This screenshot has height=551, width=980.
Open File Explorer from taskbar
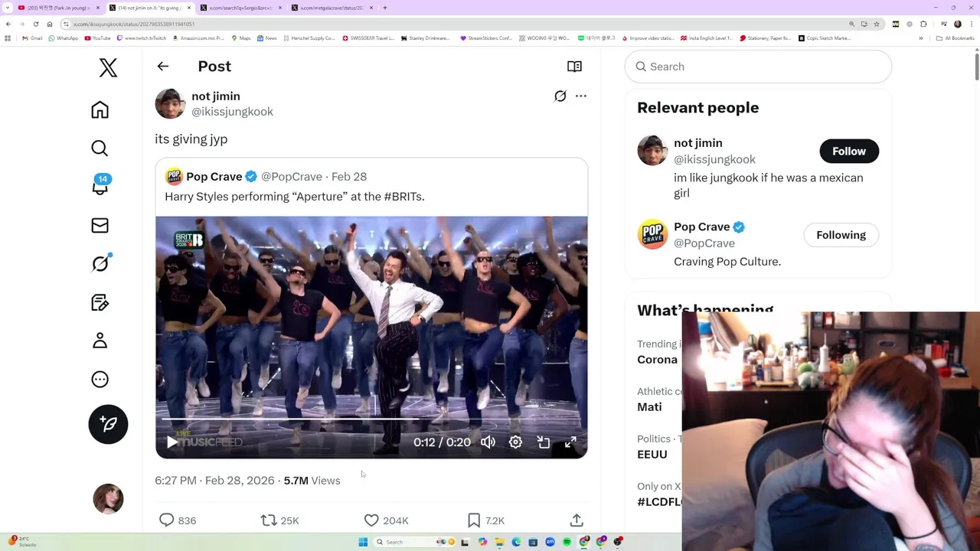tap(499, 542)
